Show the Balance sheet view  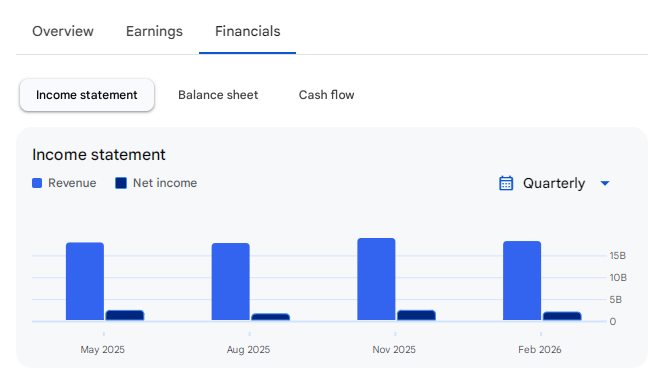[x=218, y=95]
